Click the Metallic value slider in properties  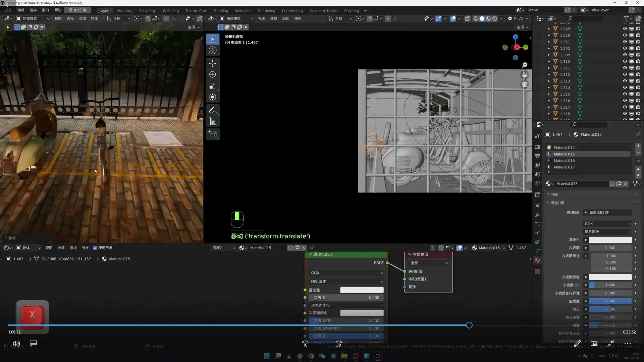pyautogui.click(x=610, y=301)
